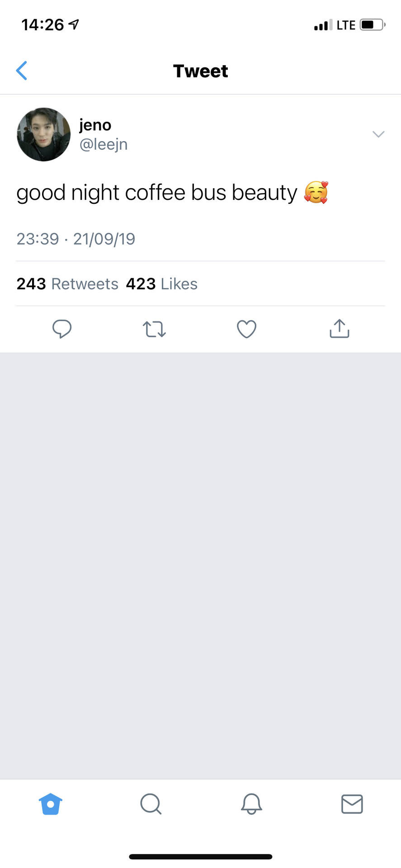View jeno's profile picture
The image size is (401, 868).
44,134
